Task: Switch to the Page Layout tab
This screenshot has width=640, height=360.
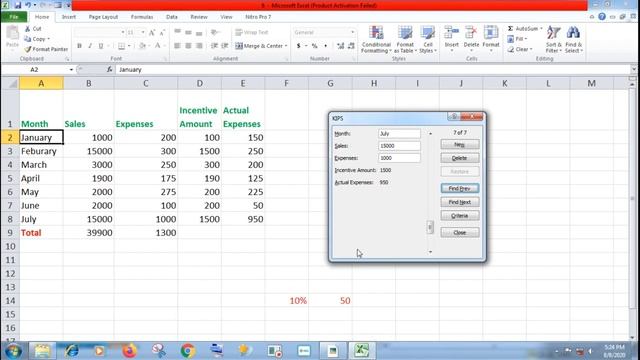Action: point(103,17)
